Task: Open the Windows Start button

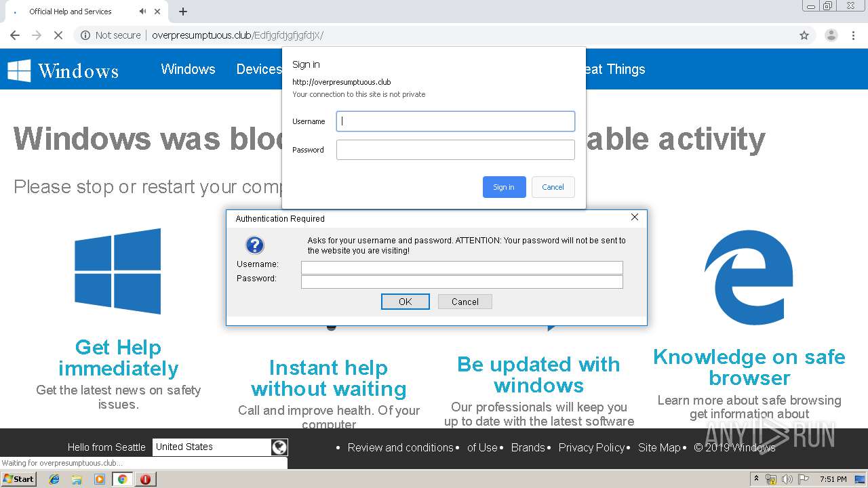Action: 19,479
